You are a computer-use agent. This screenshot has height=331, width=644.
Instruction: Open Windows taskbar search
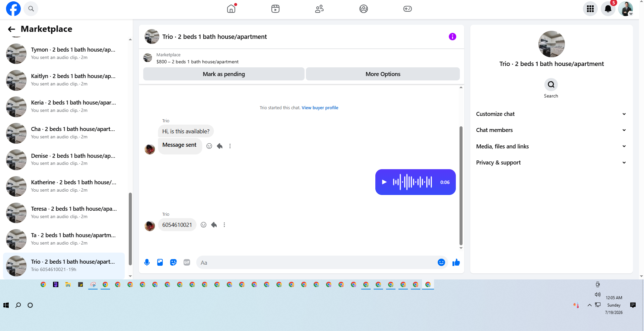click(18, 305)
